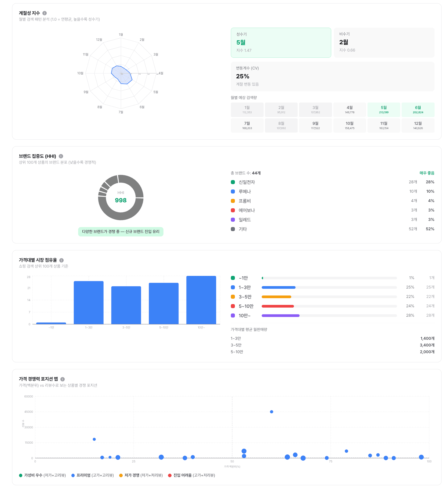
Task: Pick the 1월 112,353 month cell
Action: [247, 110]
